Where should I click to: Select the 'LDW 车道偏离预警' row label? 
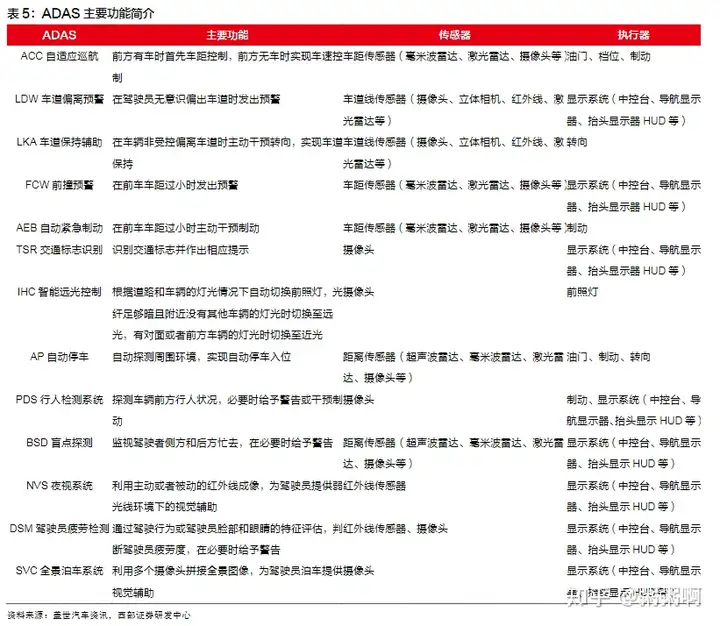(x=59, y=99)
